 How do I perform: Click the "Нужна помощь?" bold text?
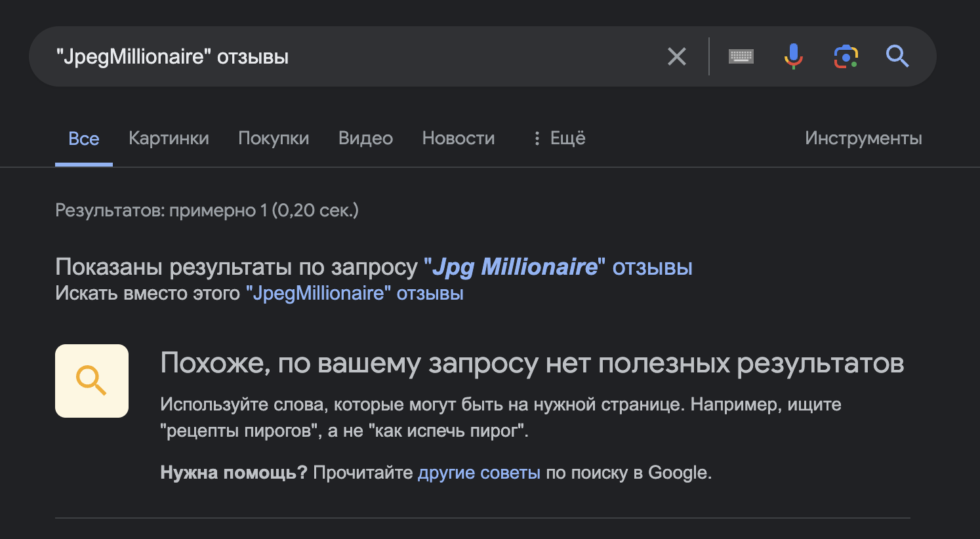[234, 473]
